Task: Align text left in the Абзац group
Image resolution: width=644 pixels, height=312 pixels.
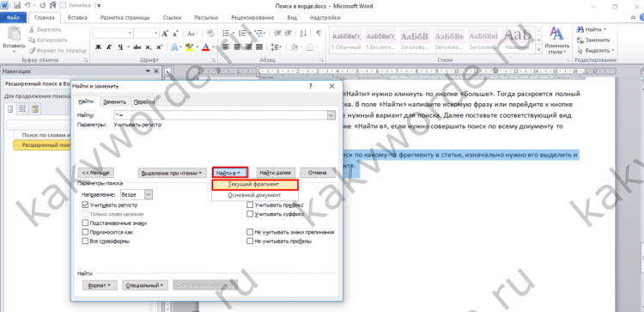Action: 226,47
